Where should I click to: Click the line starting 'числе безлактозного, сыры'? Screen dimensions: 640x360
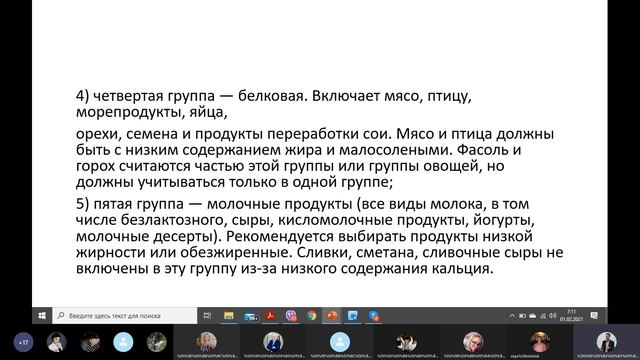click(305, 220)
